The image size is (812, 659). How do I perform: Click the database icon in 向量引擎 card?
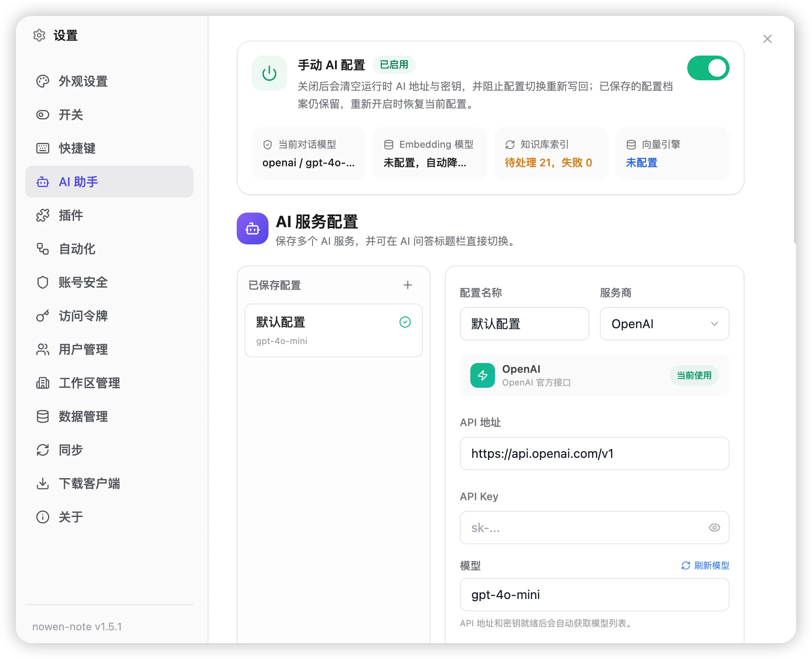[x=631, y=145]
